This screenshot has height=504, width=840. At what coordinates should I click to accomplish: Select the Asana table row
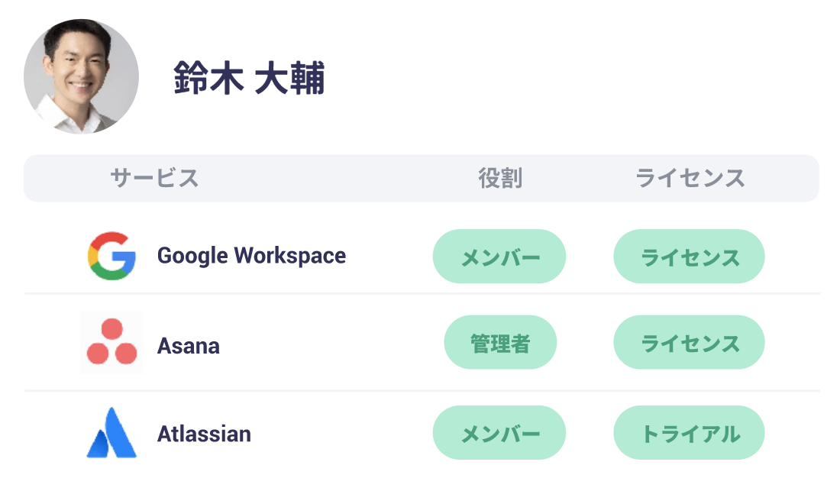point(422,342)
